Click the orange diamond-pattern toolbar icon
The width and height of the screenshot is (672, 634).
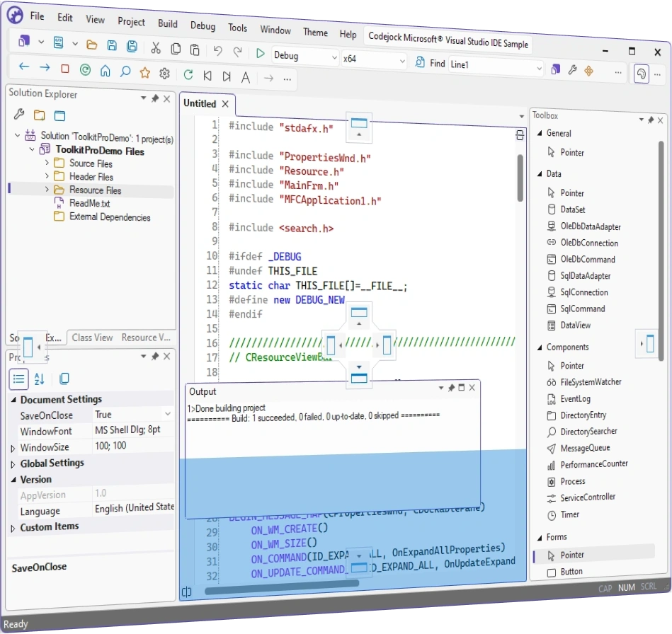tap(589, 71)
